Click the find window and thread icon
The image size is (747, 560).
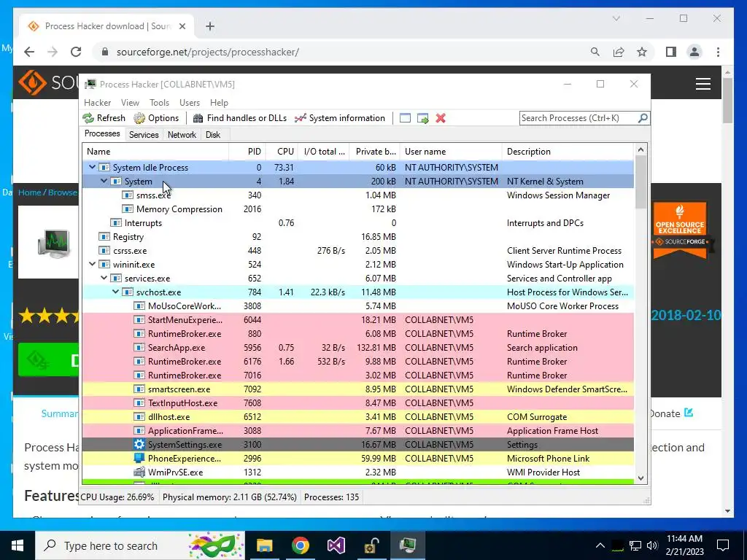click(x=422, y=118)
